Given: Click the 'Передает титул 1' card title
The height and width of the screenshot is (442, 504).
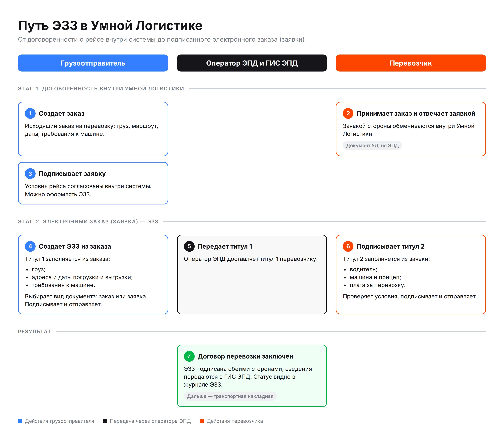Looking at the screenshot, I should (x=225, y=246).
